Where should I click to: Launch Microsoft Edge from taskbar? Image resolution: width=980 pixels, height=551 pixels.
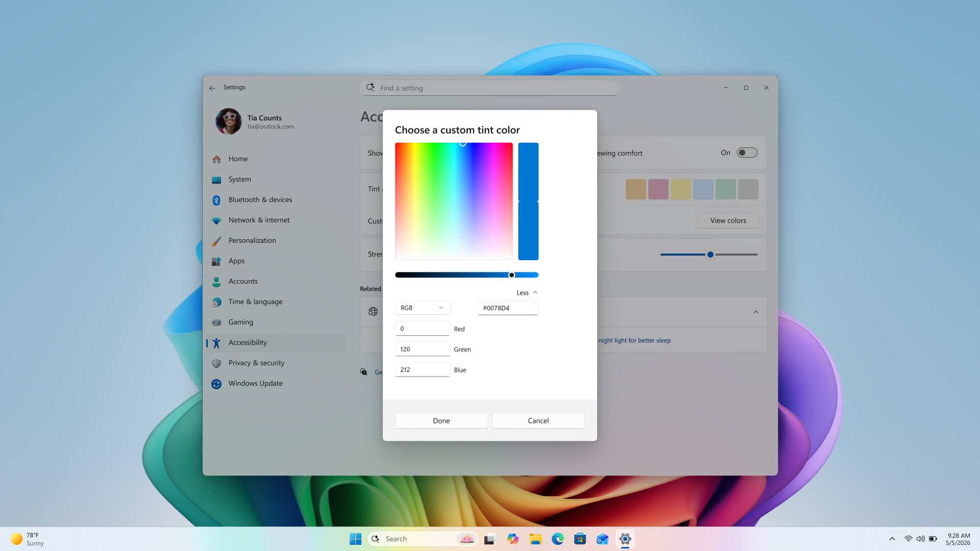pyautogui.click(x=557, y=539)
